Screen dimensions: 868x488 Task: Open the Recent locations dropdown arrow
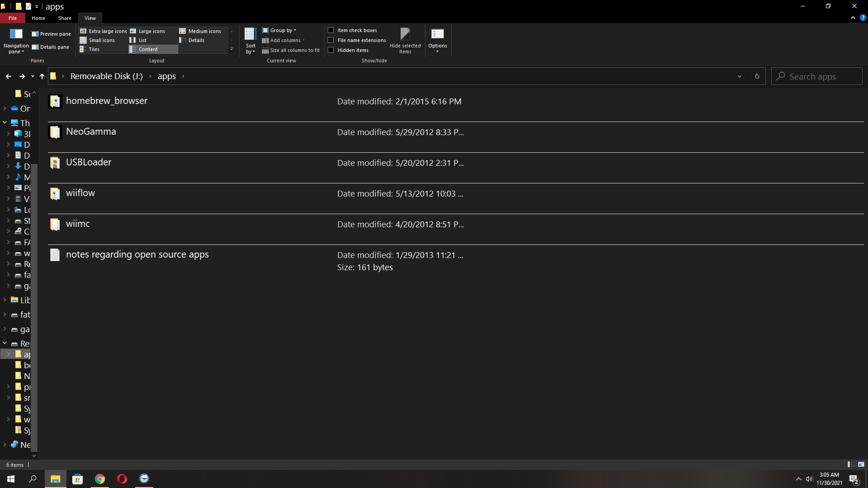point(33,76)
